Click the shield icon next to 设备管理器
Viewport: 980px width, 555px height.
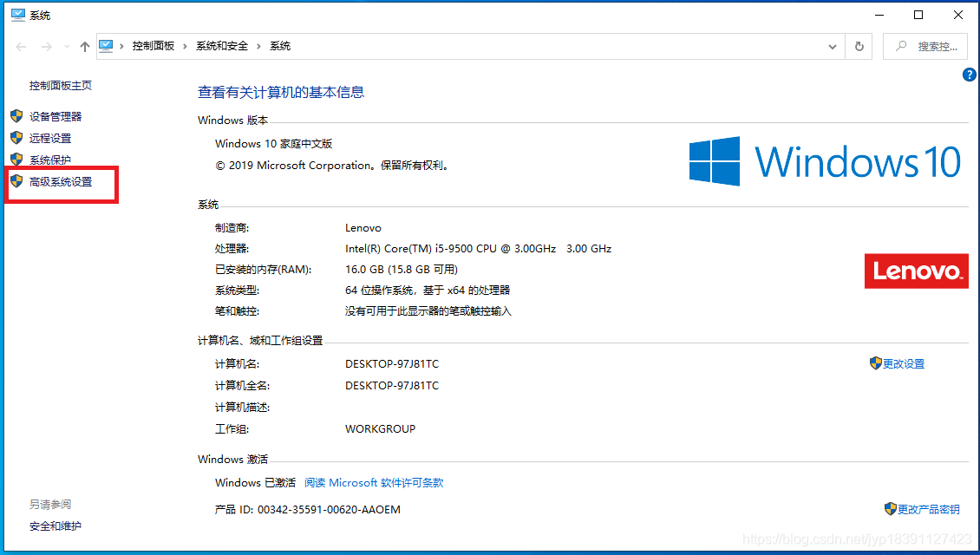click(x=16, y=116)
